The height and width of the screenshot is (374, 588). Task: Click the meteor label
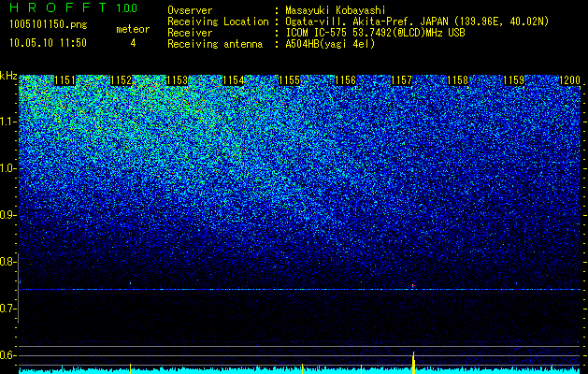click(133, 29)
